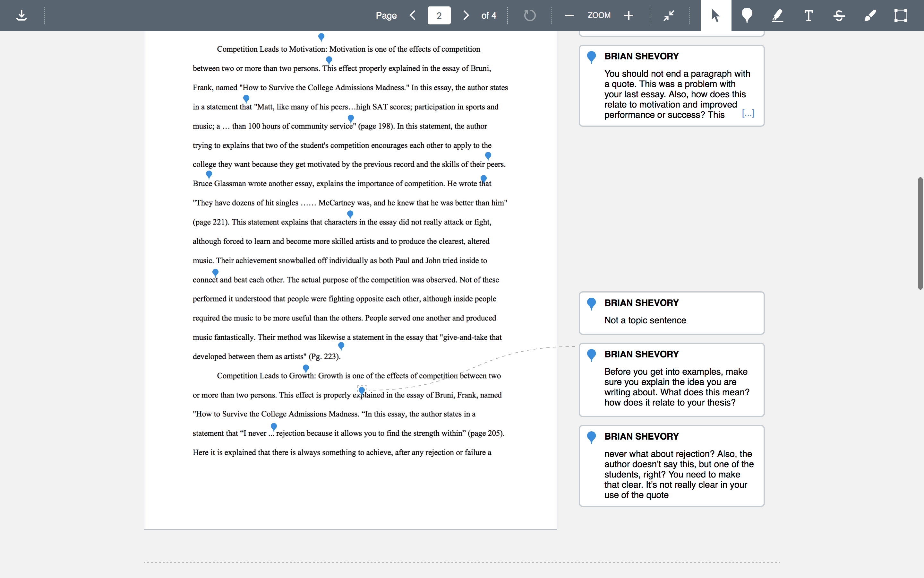Image resolution: width=924 pixels, height=578 pixels.
Task: Click pin marker above 'Bruce Glassman'
Action: [209, 174]
